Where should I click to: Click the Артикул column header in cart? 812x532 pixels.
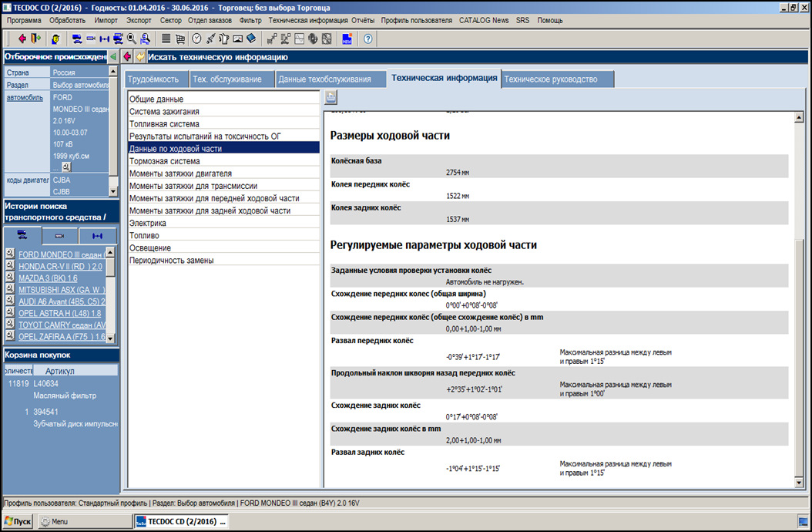click(75, 371)
